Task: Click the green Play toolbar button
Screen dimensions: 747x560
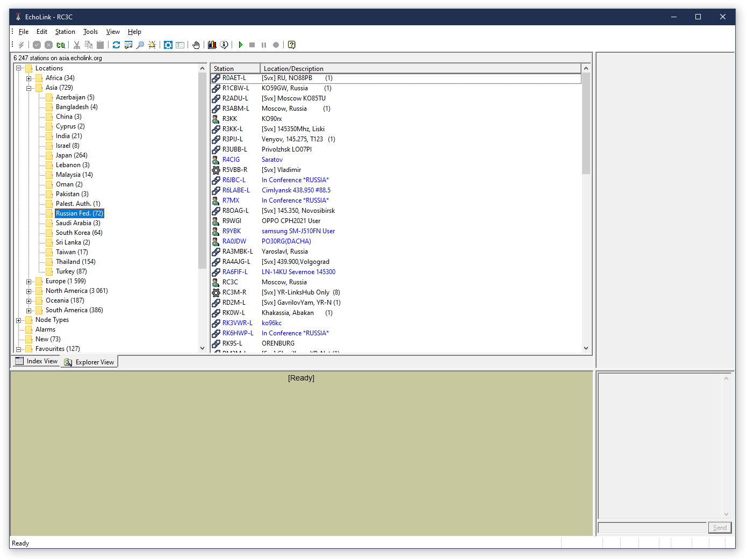Action: [240, 45]
